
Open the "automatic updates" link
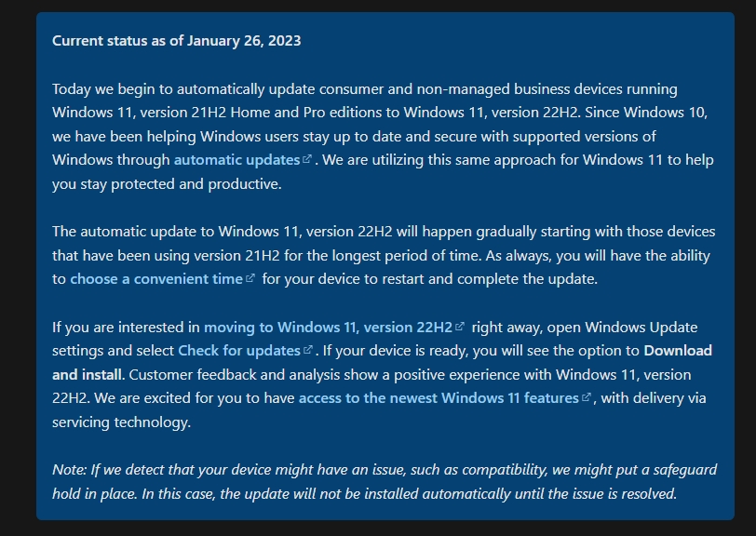(236, 160)
